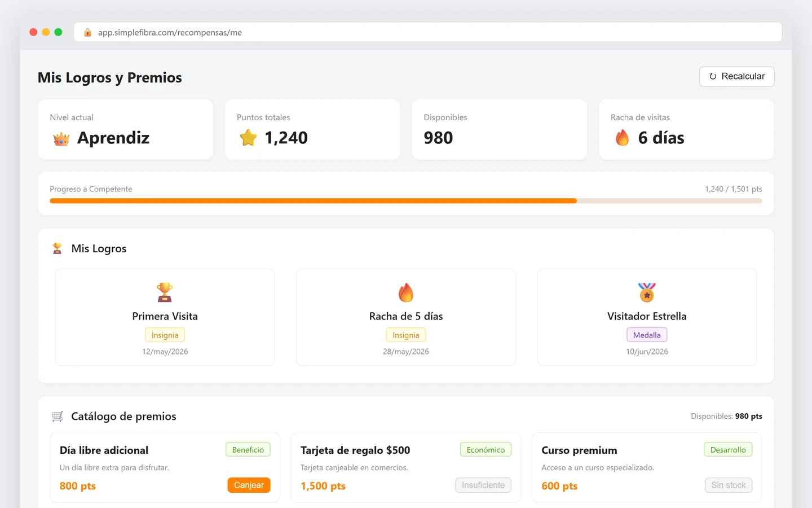Click the date 12/may/2026
This screenshot has height=508, width=812.
(165, 352)
